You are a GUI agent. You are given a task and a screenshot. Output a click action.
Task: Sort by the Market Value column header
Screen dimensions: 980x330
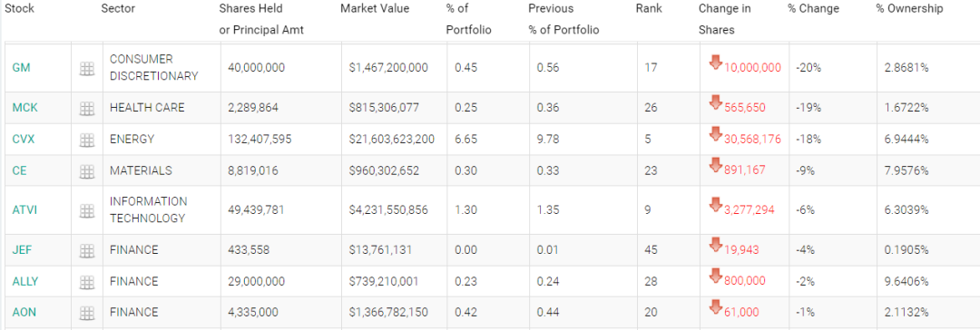tap(375, 9)
